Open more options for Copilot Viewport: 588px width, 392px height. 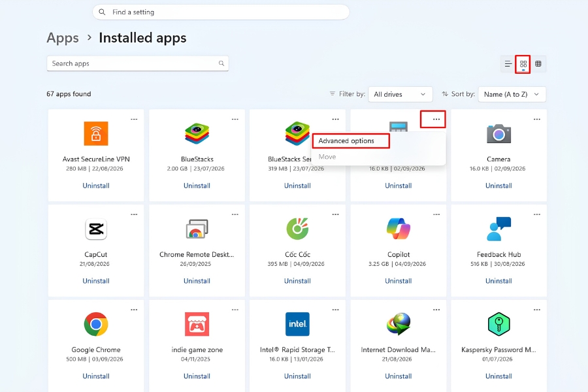pos(436,214)
